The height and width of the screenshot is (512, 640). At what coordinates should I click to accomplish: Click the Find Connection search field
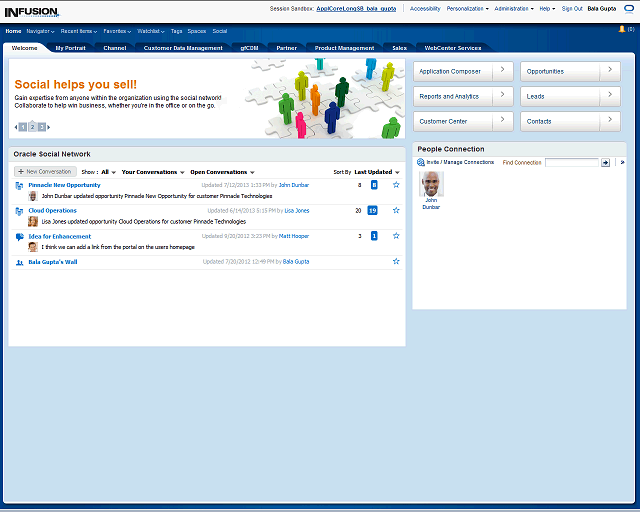[571, 162]
